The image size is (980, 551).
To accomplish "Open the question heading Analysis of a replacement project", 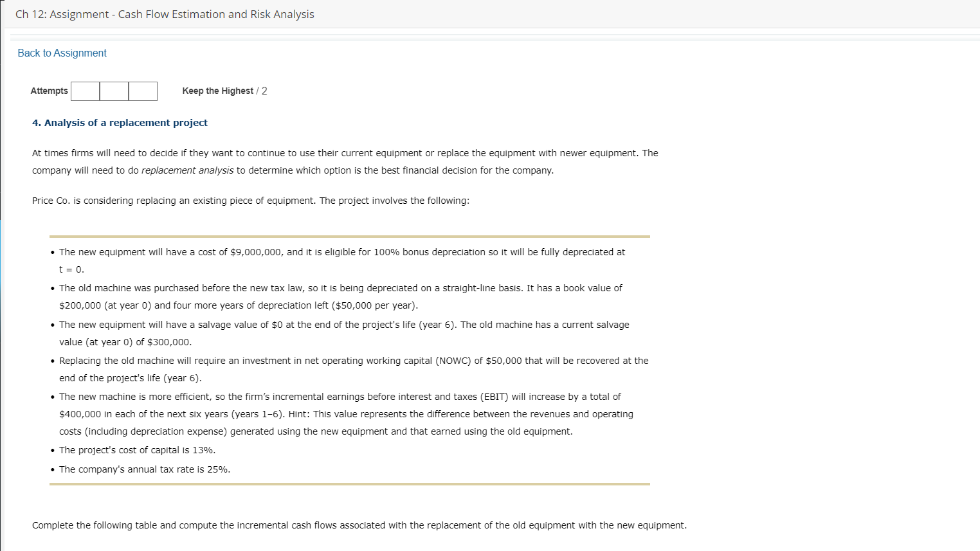I will click(x=120, y=122).
